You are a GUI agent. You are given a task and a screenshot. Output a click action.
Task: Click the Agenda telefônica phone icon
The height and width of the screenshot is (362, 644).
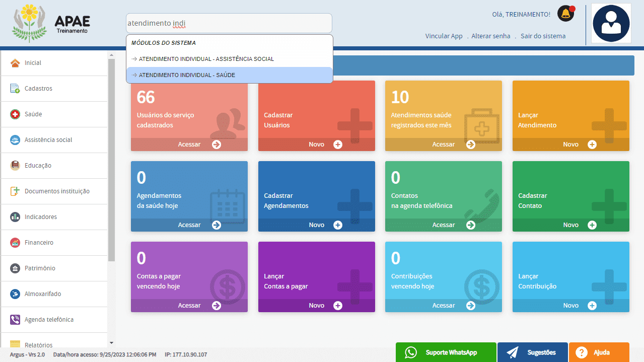[x=15, y=320]
